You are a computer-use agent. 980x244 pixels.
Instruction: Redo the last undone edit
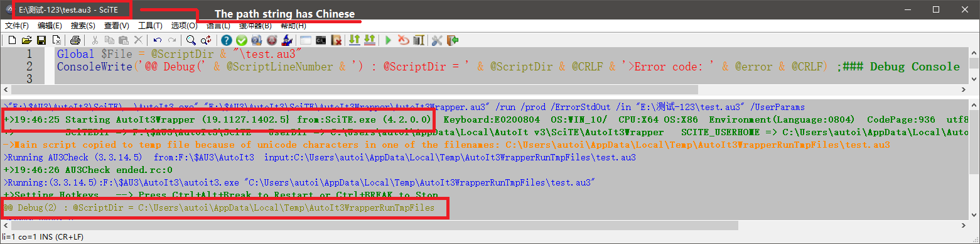tap(172, 40)
